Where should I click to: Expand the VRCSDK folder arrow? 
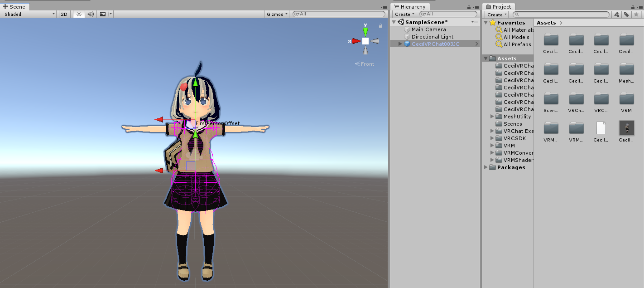493,138
